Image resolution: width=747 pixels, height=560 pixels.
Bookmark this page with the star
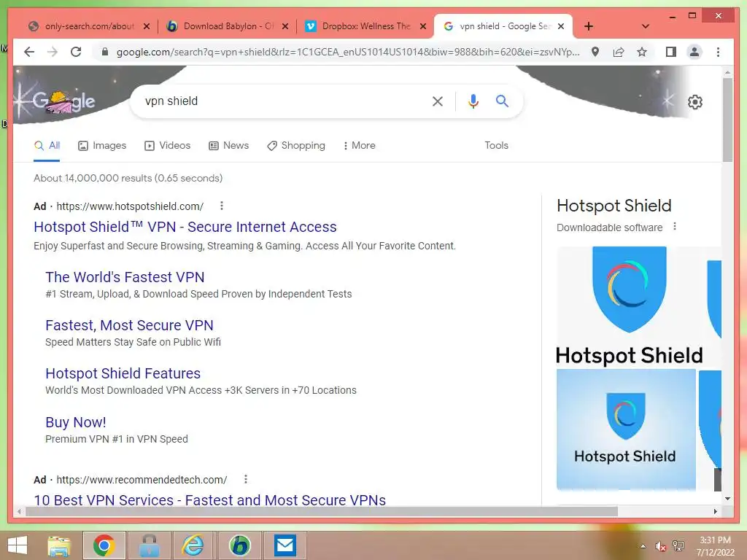[642, 52]
